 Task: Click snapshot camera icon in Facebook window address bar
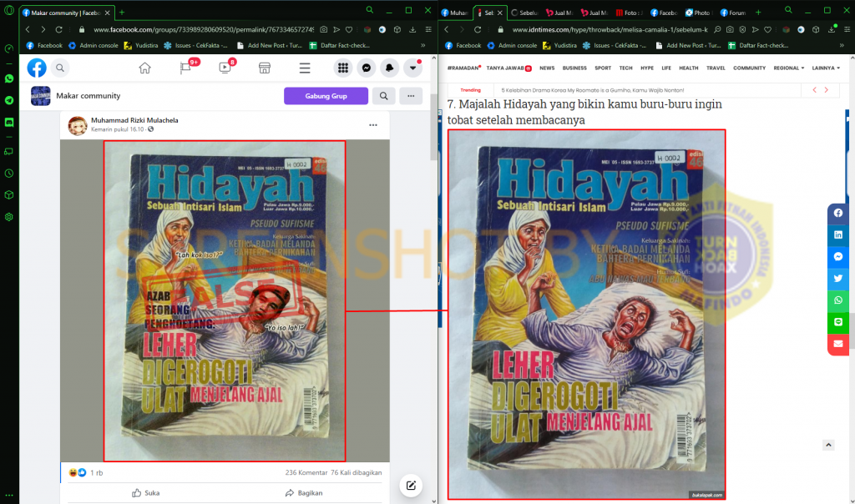[324, 29]
